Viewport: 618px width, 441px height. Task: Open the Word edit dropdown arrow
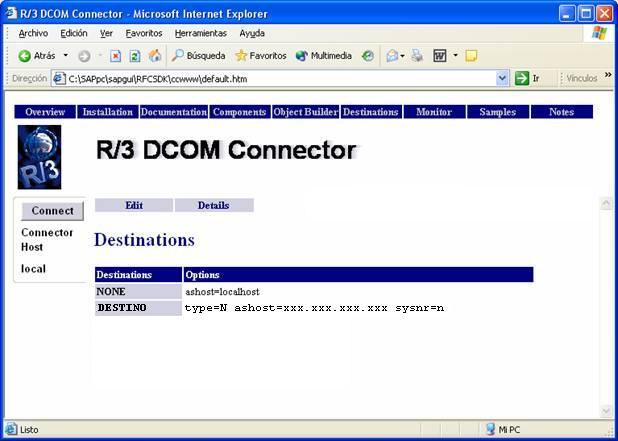click(x=455, y=56)
